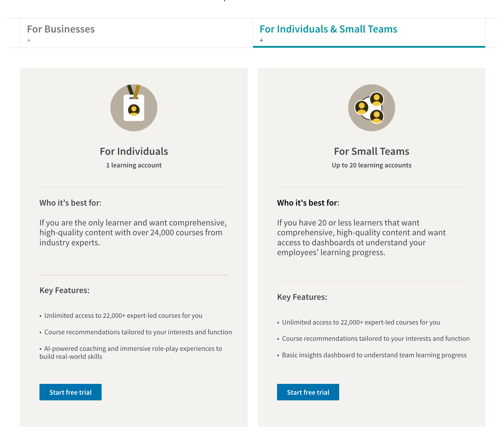Click the down arrow under For Businesses

coord(29,40)
